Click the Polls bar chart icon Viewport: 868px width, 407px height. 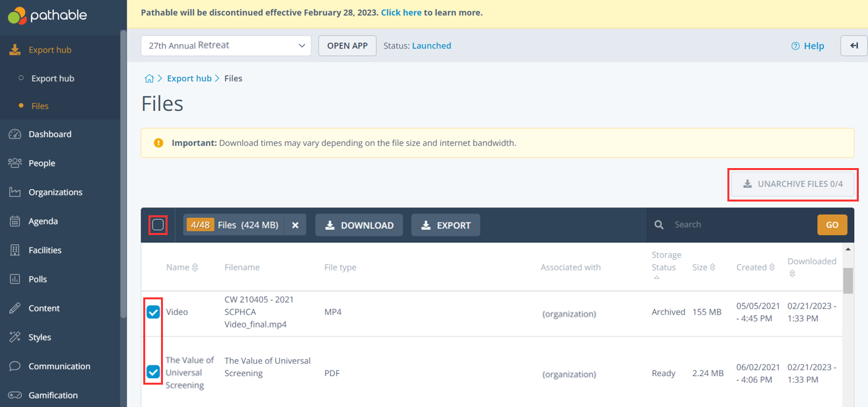tap(15, 279)
